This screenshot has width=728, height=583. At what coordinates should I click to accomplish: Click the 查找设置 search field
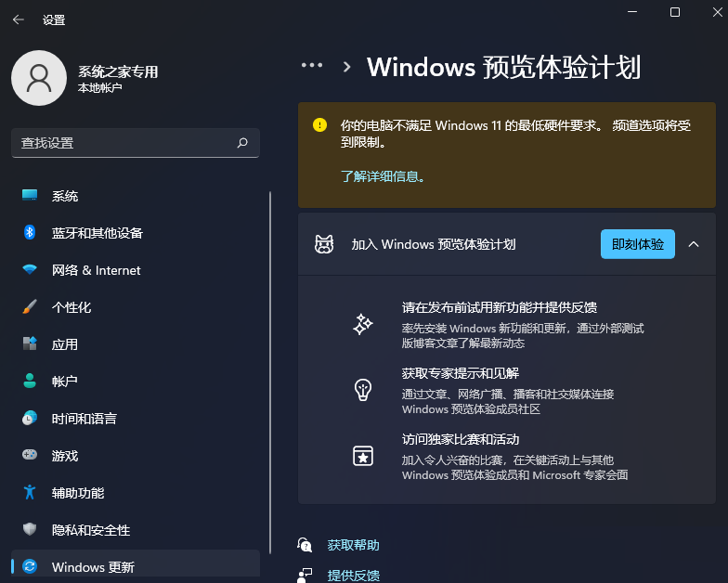click(136, 143)
